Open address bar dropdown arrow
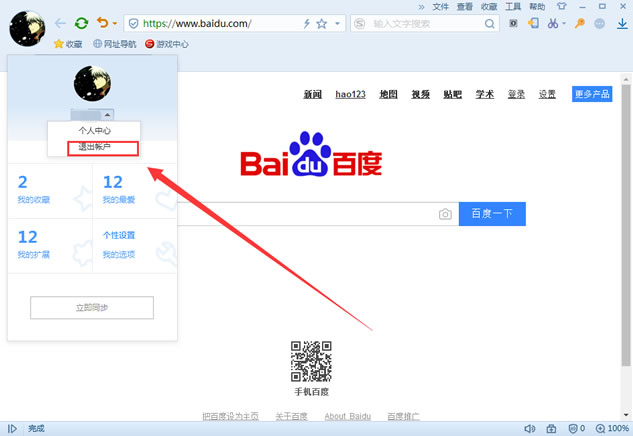The height and width of the screenshot is (436, 633). pos(337,24)
